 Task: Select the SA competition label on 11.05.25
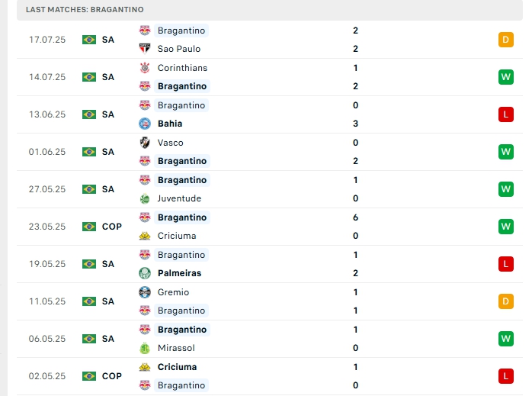pos(108,301)
